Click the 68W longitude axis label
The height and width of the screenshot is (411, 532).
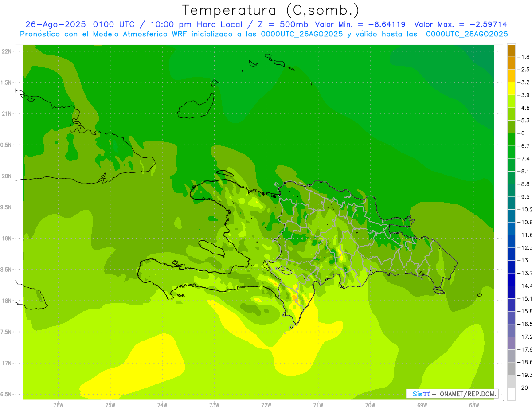474,405
